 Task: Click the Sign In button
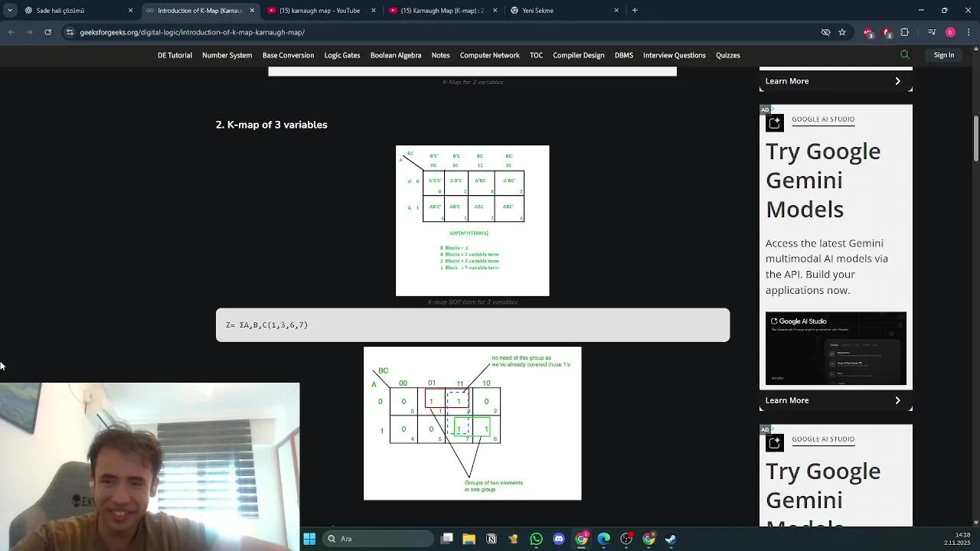coord(944,55)
